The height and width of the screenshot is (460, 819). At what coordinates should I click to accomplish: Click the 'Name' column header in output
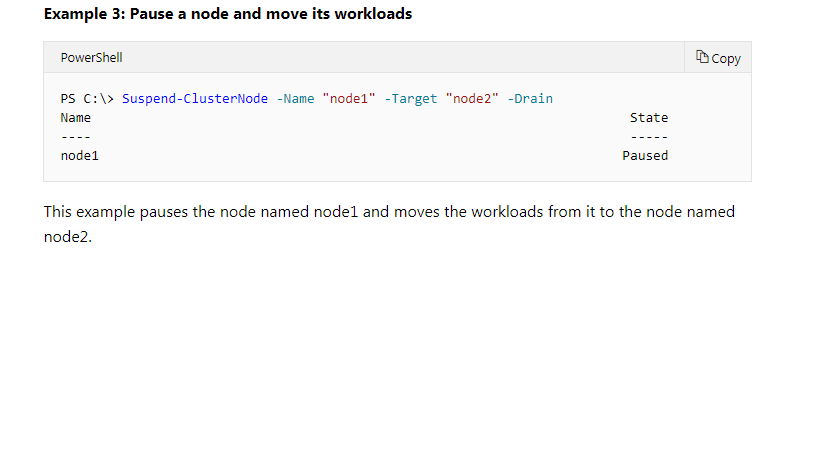coord(76,118)
